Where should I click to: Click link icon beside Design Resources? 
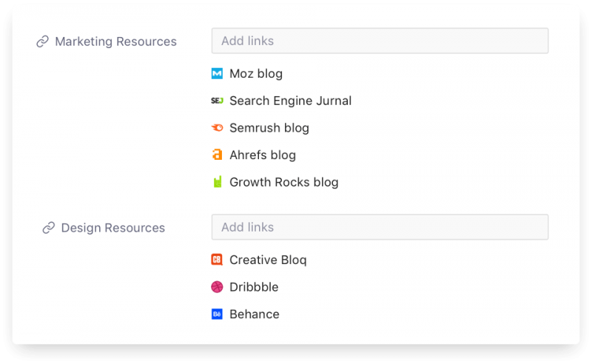[x=49, y=228]
